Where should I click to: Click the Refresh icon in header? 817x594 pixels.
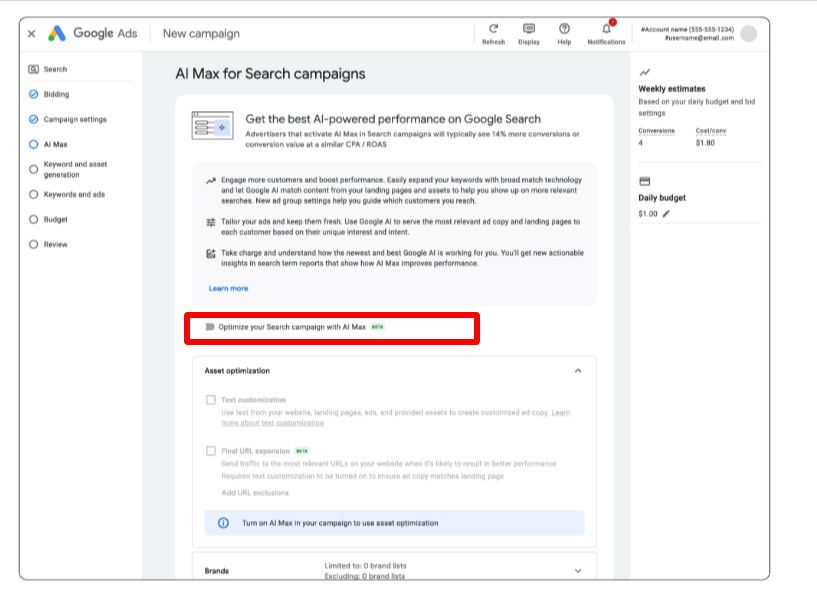pos(493,30)
